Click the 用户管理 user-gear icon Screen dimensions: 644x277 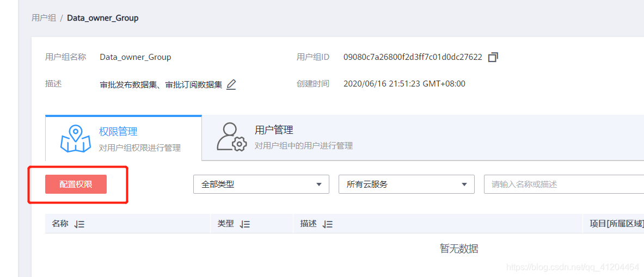232,138
